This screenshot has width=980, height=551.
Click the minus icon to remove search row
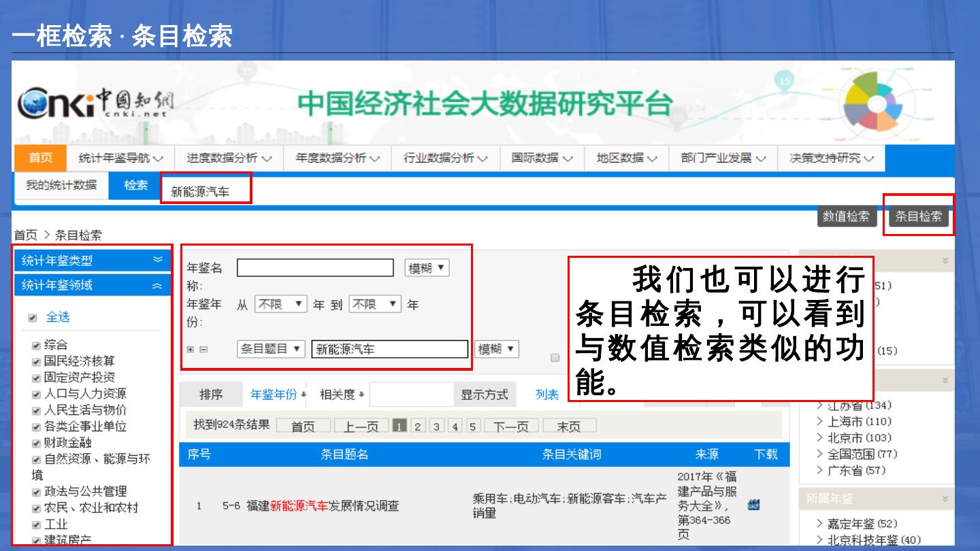point(203,350)
